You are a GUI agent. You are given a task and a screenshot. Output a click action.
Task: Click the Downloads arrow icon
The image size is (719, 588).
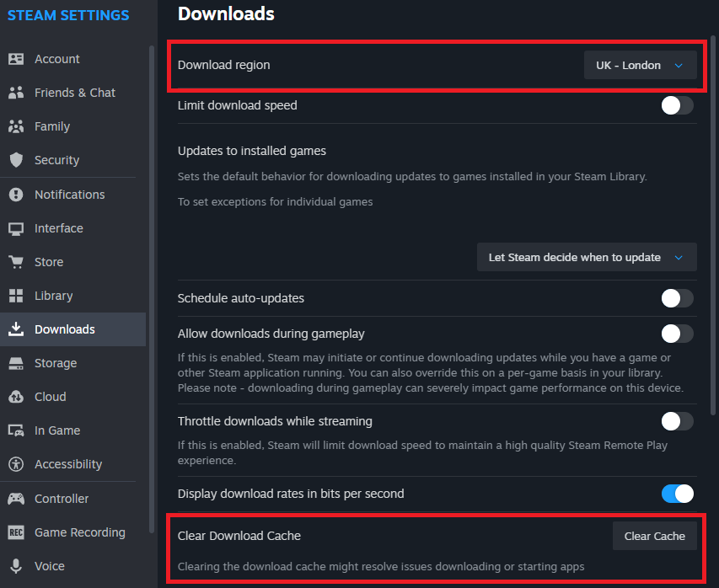point(16,329)
